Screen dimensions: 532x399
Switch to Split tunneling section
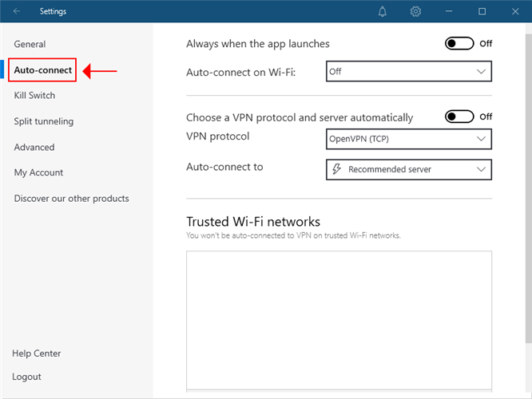[x=43, y=121]
